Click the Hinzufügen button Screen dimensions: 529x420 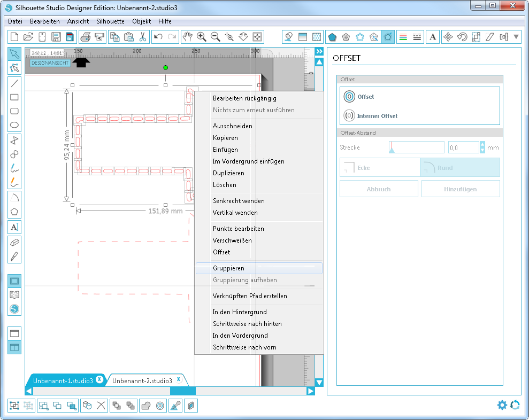click(461, 188)
